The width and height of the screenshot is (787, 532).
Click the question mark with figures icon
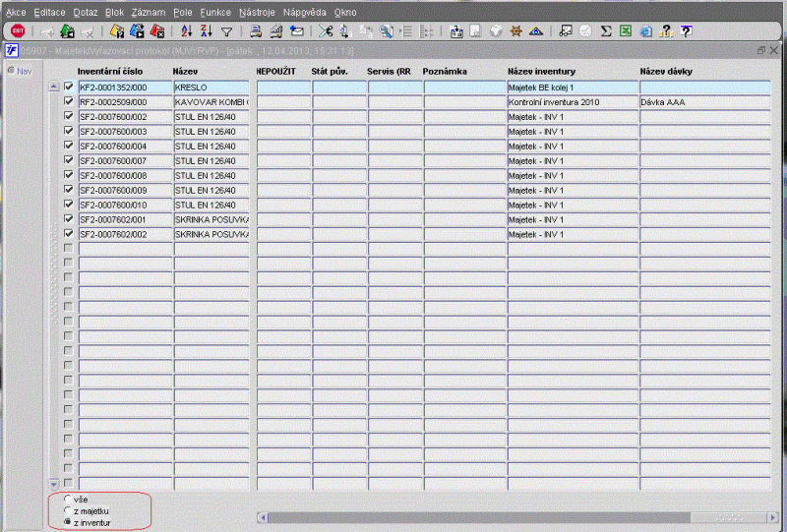[666, 31]
